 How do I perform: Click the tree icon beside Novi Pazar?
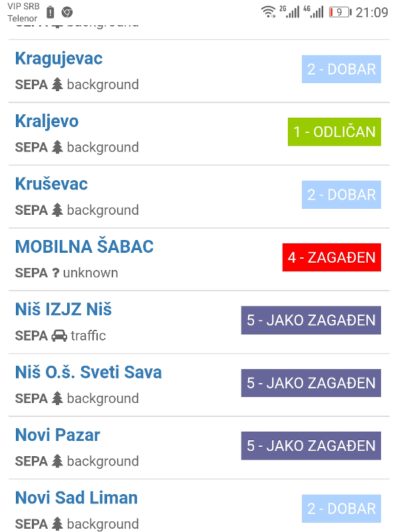tap(57, 461)
